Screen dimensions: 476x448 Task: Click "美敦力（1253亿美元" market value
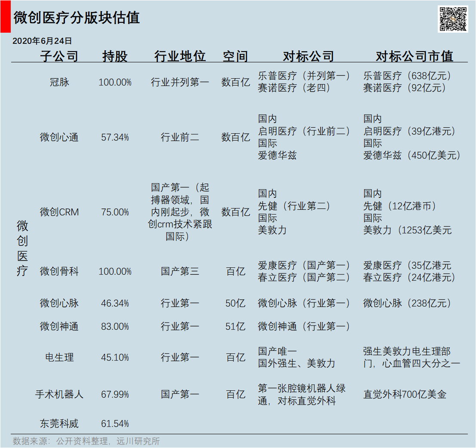(407, 230)
